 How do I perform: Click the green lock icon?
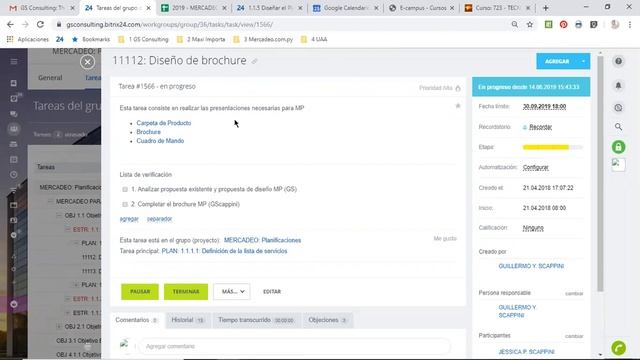618,147
